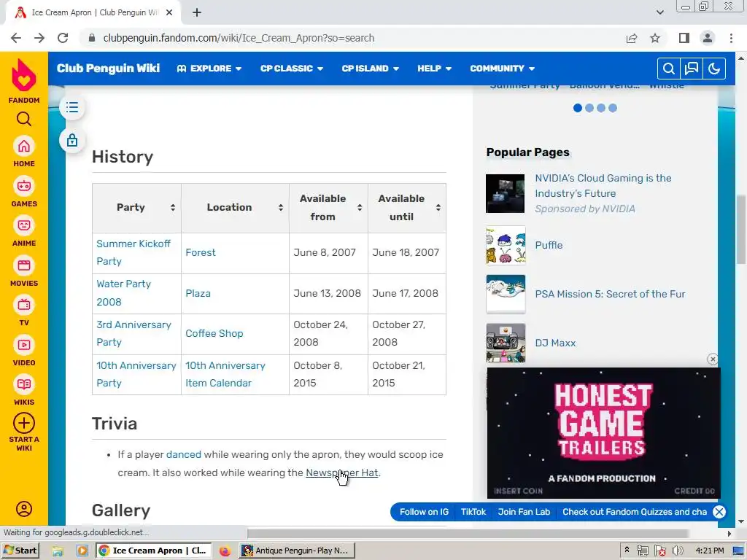The image size is (747, 560).
Task: Go to Fandom HOME icon
Action: coord(24,146)
